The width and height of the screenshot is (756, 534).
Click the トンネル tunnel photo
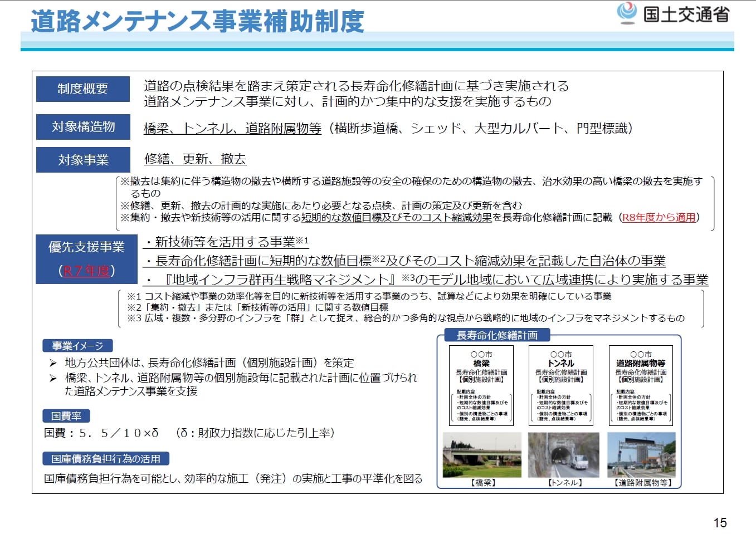coord(563,455)
